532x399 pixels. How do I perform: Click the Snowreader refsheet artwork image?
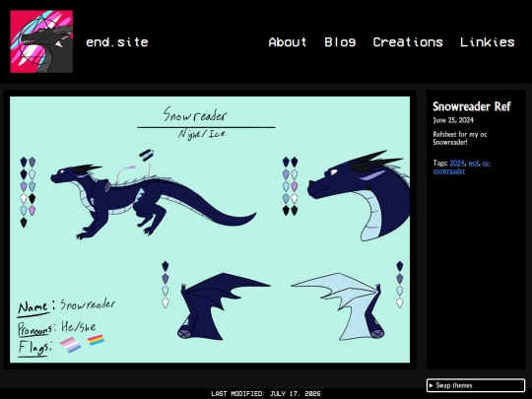click(210, 230)
